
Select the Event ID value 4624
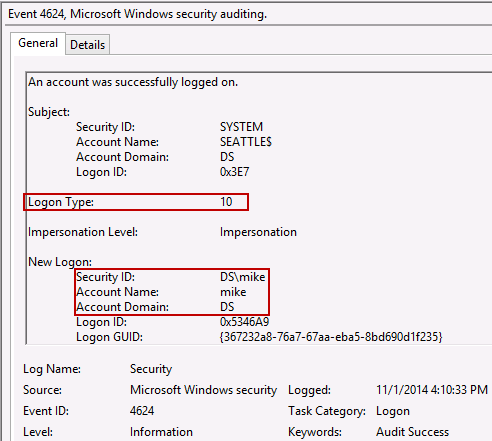coord(142,411)
